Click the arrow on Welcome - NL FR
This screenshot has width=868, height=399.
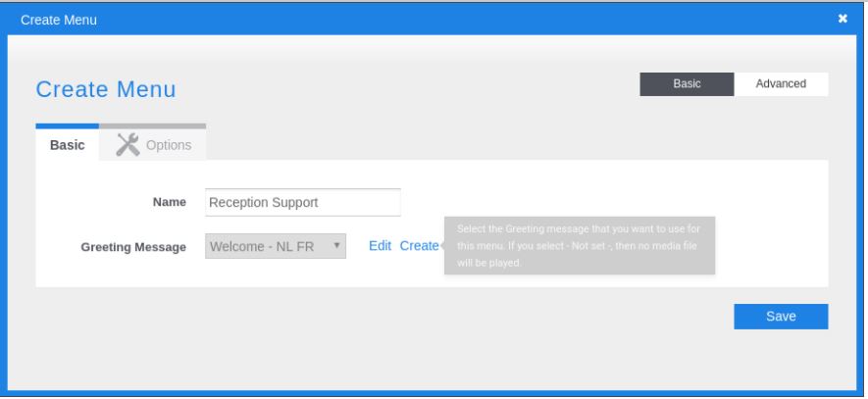[x=337, y=245]
